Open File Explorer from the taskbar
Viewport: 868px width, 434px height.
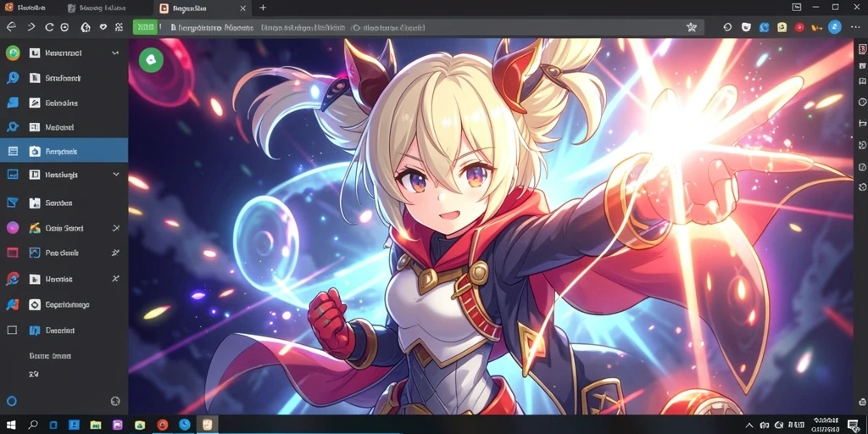[x=96, y=426]
